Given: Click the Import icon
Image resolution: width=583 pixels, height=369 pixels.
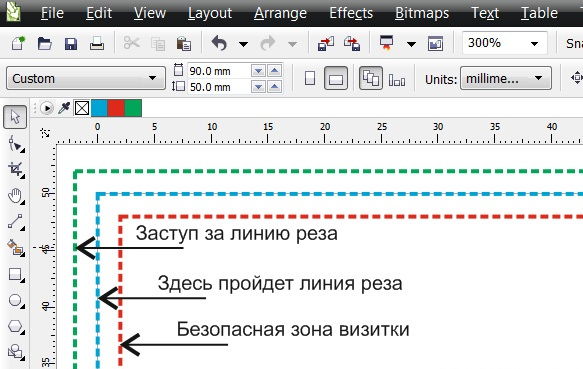Looking at the screenshot, I should (x=326, y=44).
